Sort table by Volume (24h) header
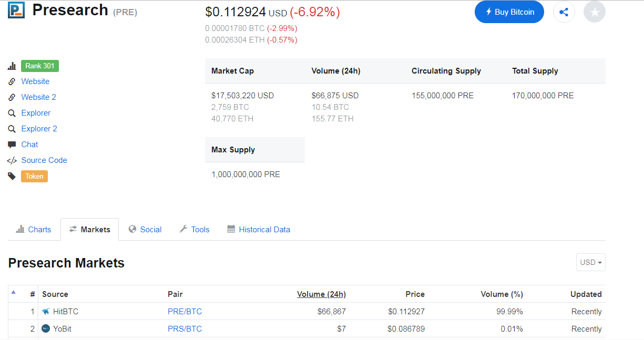 point(321,294)
